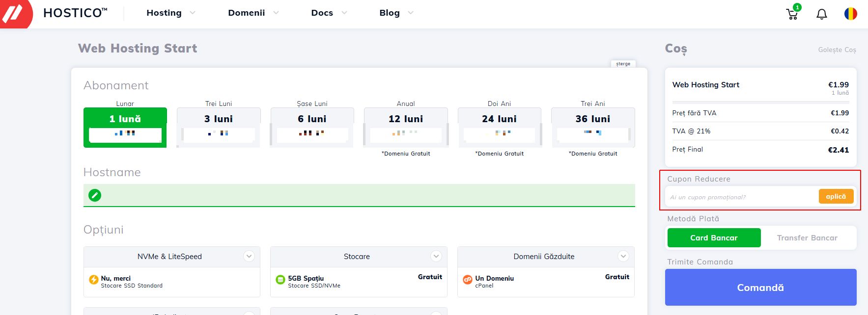
Task: Select the 5GB Spațiu storage row
Action: [359, 282]
